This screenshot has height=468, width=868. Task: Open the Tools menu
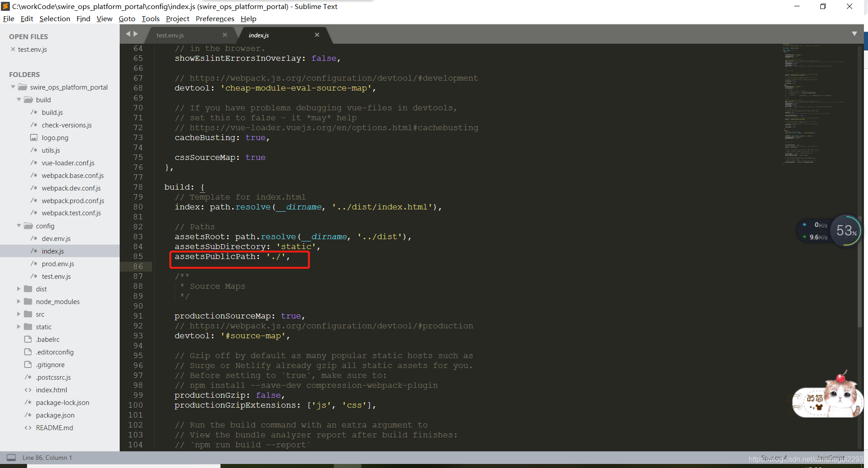click(x=151, y=18)
